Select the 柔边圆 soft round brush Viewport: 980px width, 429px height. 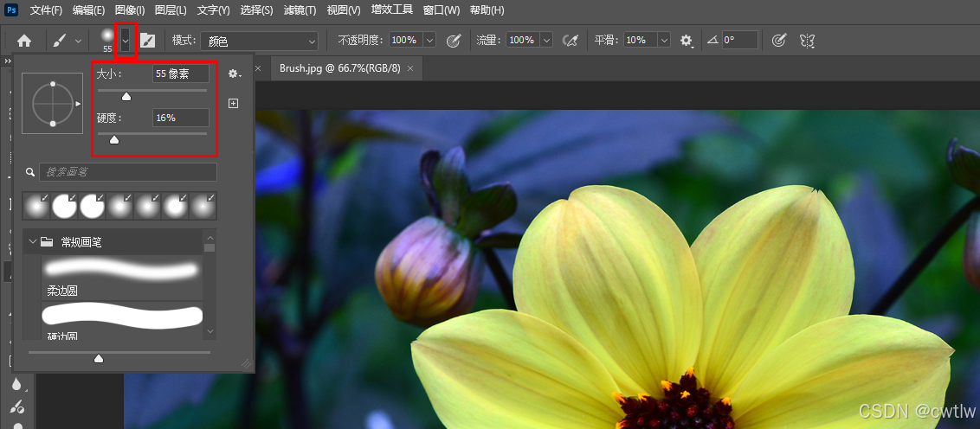[122, 276]
